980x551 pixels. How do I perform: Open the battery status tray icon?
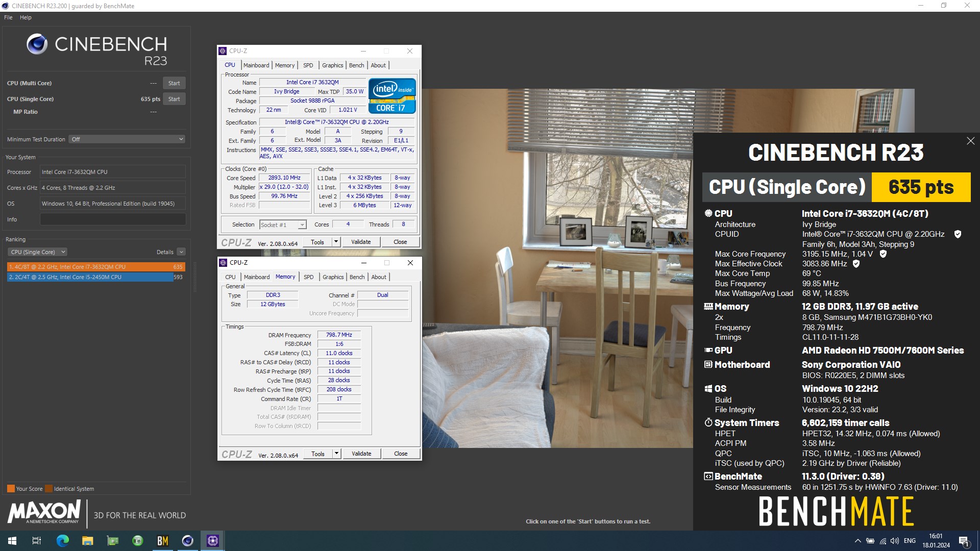(x=870, y=541)
